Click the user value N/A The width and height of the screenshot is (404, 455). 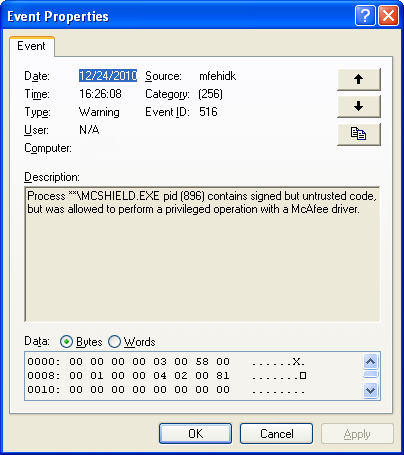tap(89, 130)
